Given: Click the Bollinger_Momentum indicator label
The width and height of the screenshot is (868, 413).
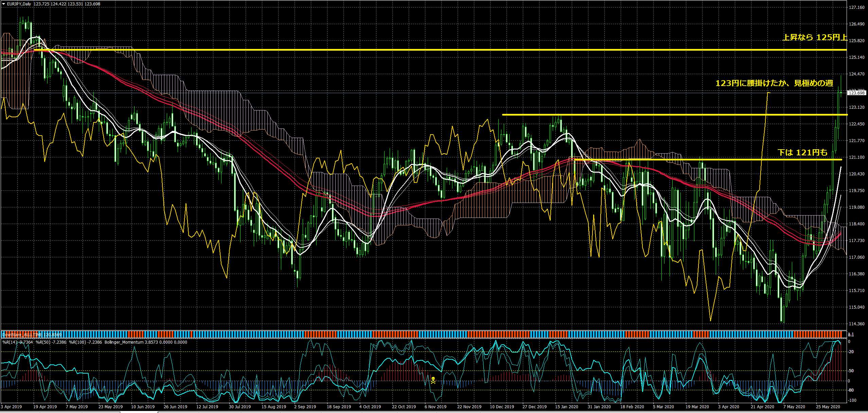Looking at the screenshot, I should coord(124,342).
